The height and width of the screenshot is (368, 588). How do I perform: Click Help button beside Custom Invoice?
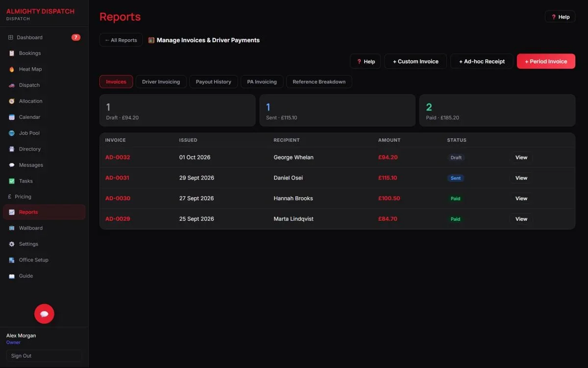(366, 61)
